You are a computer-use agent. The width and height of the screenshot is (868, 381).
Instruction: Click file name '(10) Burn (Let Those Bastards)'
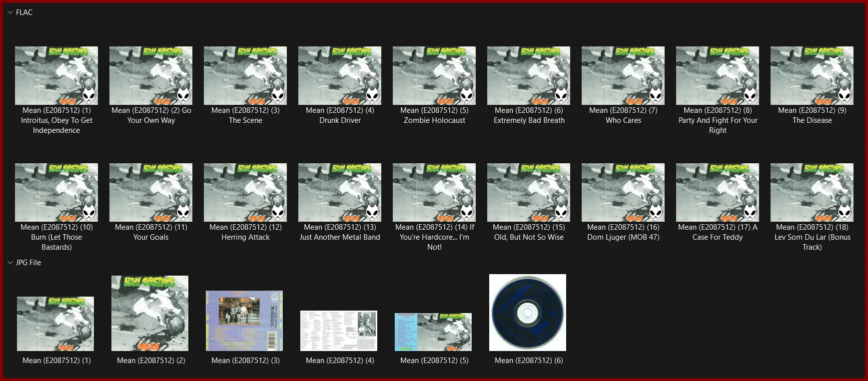pos(56,237)
